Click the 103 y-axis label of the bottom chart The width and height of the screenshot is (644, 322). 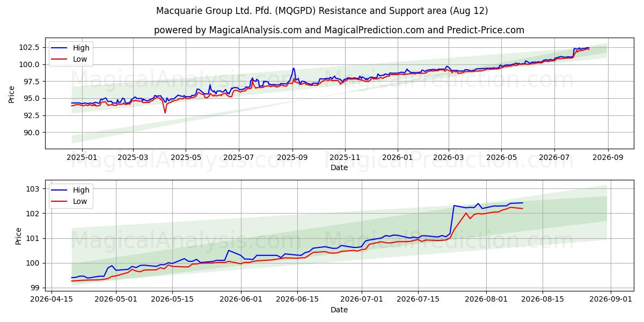pyautogui.click(x=33, y=189)
